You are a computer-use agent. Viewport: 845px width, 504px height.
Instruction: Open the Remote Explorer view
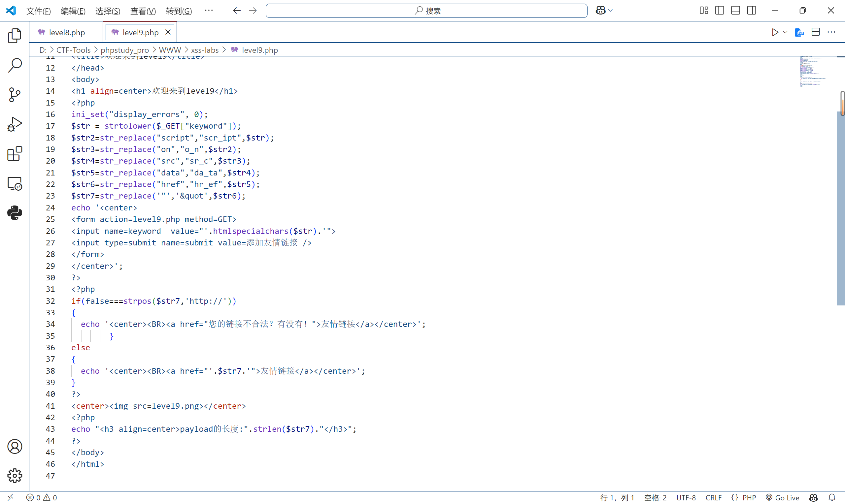(14, 184)
